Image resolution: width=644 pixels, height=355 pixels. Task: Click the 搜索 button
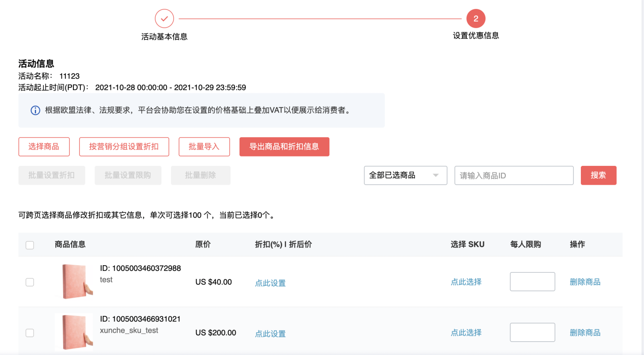coord(598,175)
